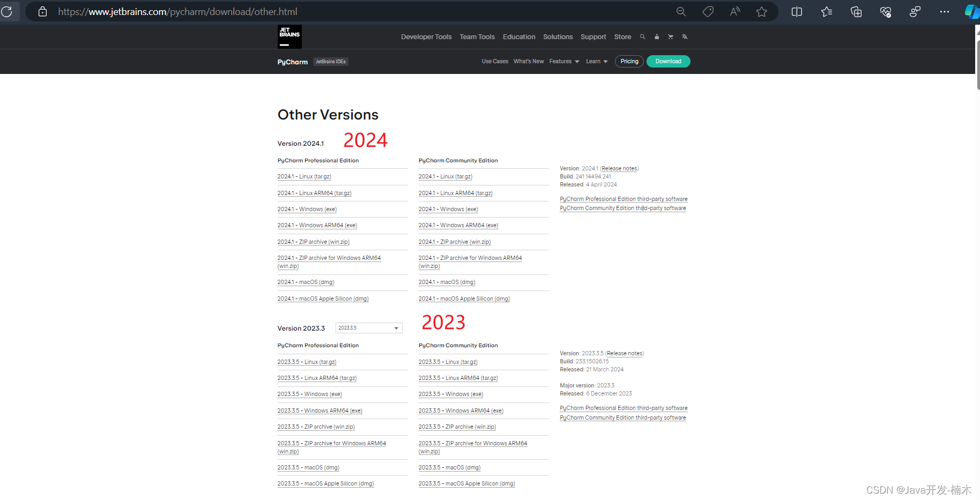This screenshot has height=500, width=980.
Task: Open the Education menu
Action: coord(519,37)
